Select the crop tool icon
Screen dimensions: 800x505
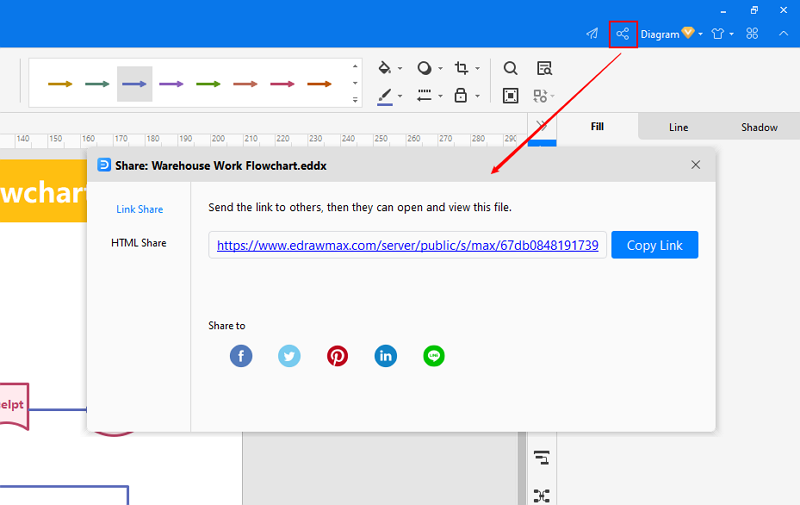pos(462,67)
